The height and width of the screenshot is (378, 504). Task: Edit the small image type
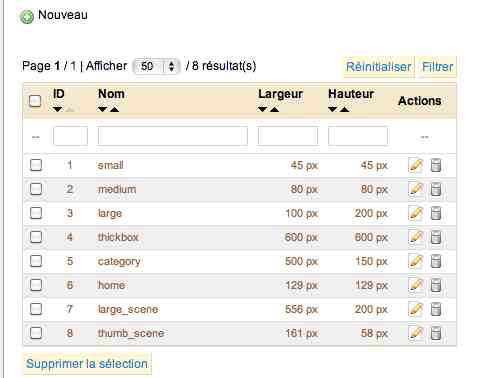click(x=416, y=165)
